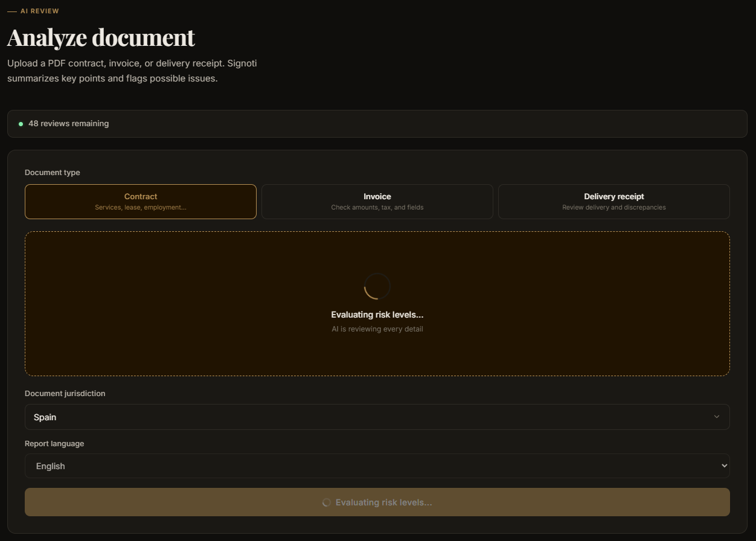
Task: Click the Evaluating risk levels submit button
Action: click(x=377, y=502)
